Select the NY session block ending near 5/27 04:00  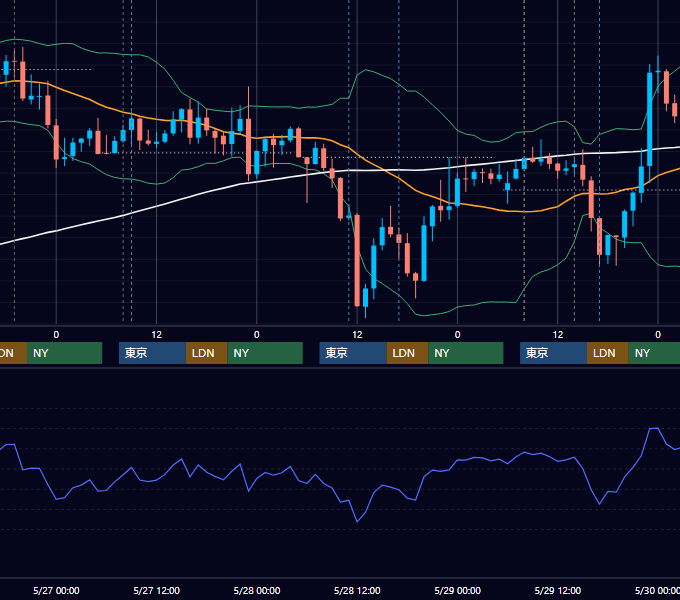(64, 353)
